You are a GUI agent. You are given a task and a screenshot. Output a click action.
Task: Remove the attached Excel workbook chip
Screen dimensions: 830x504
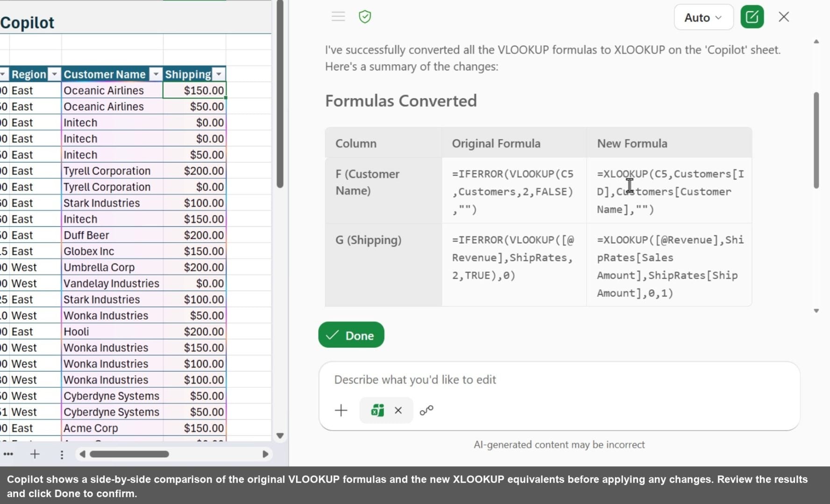tap(398, 410)
